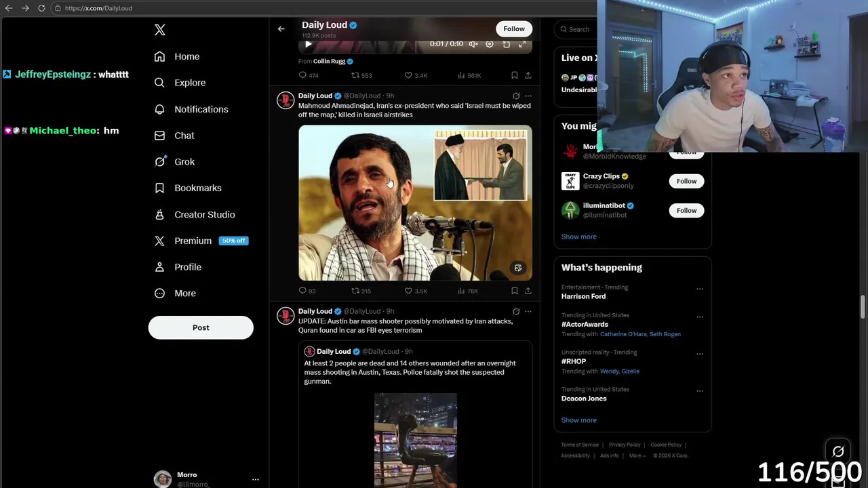Reload the page in browser
Viewport: 868px width, 488px height.
point(41,8)
